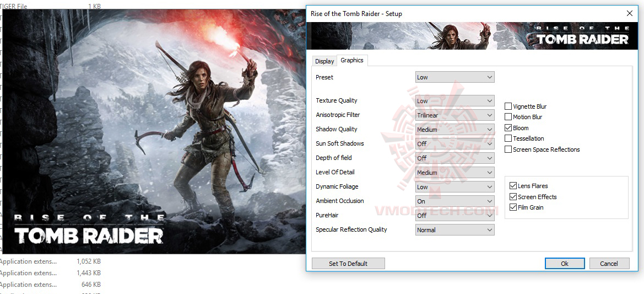The width and height of the screenshot is (644, 294).
Task: Close the Rise of the Tomb Raider Setup dialog
Action: [629, 13]
